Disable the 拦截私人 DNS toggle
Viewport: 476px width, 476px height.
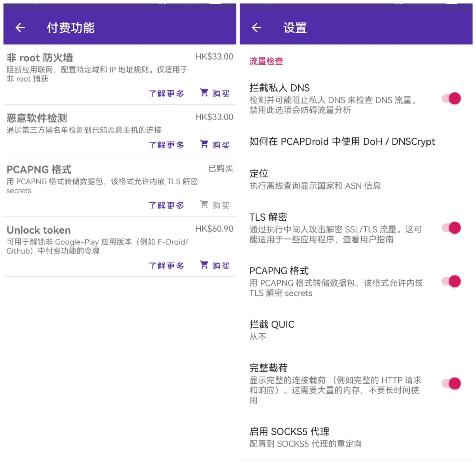(x=452, y=98)
